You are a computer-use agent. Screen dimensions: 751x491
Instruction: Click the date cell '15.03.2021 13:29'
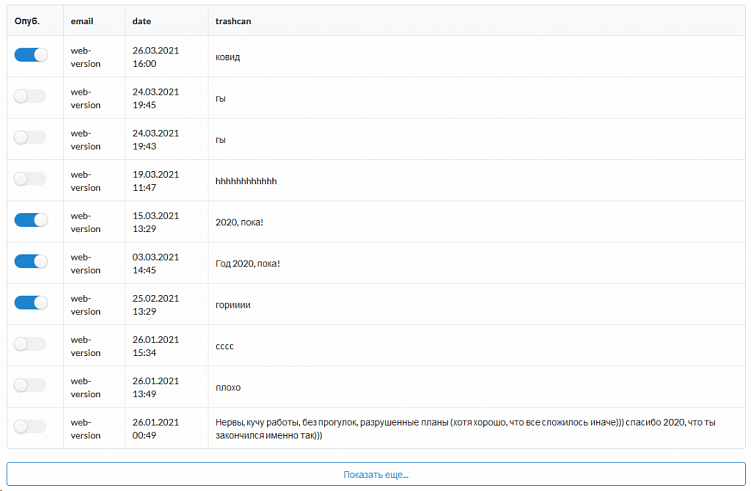155,221
